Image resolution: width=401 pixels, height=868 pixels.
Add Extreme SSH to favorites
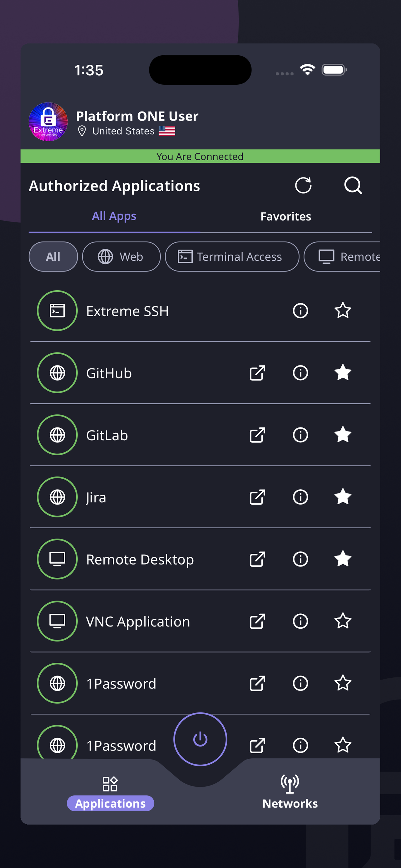coord(343,310)
